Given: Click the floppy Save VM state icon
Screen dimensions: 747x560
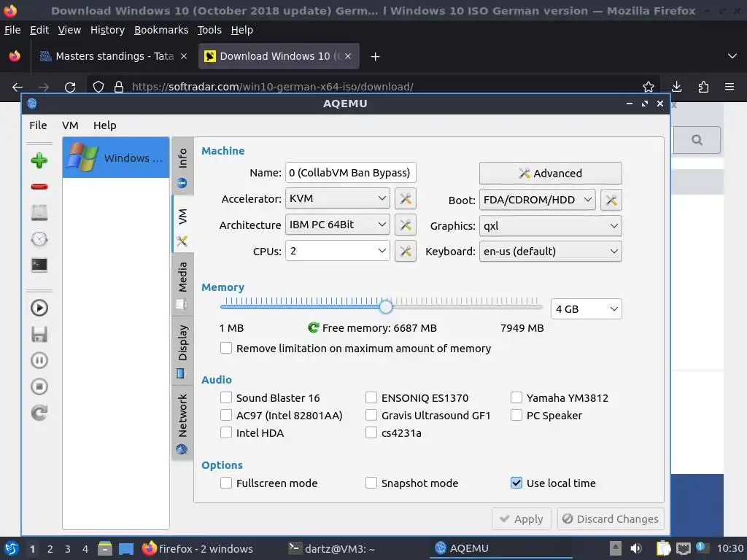Looking at the screenshot, I should coord(39,334).
